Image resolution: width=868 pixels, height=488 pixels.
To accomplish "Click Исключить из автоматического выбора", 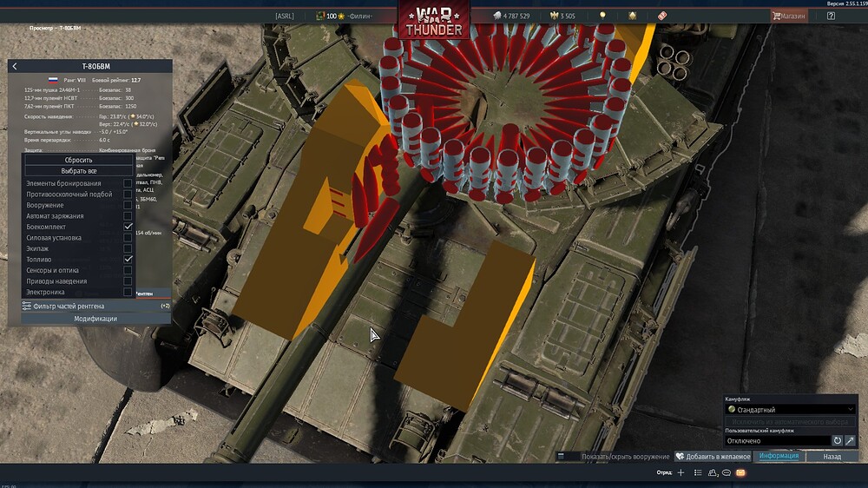I will 790,422.
